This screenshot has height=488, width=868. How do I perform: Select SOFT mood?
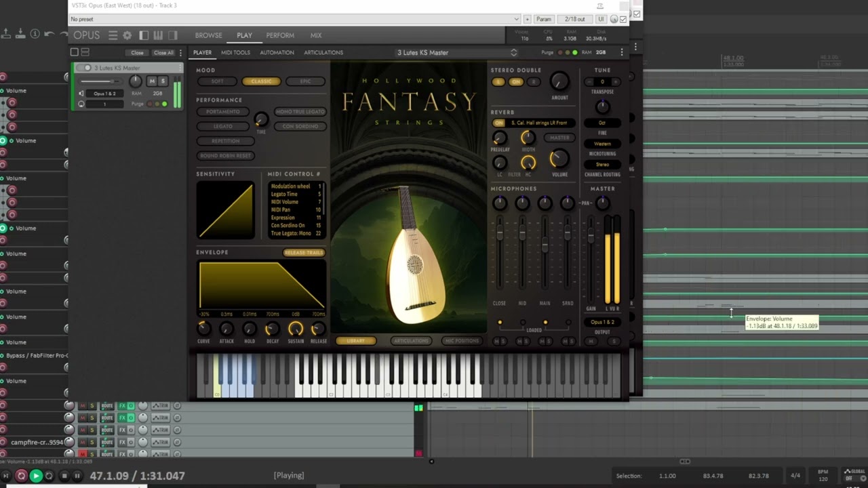(217, 81)
